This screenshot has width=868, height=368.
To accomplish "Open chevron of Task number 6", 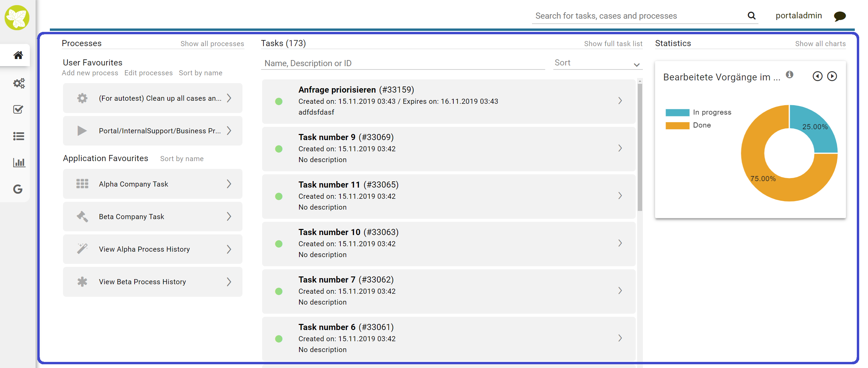I will (620, 338).
